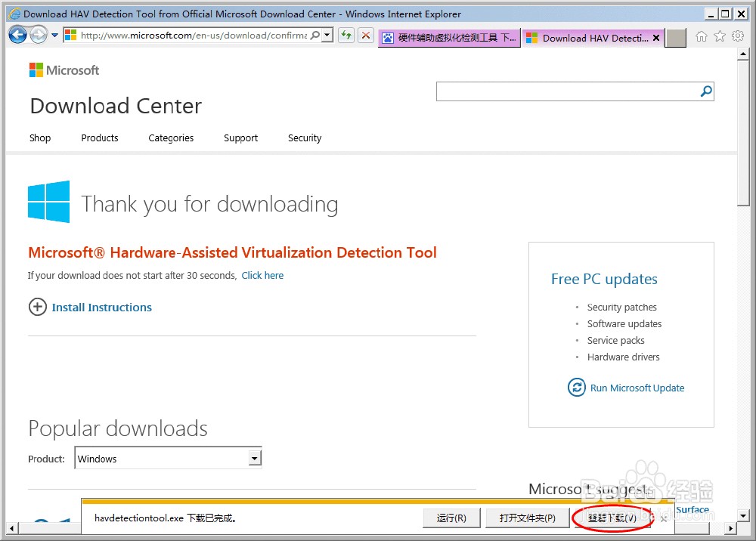Switch to the Baidu tab with Chinese title
This screenshot has width=756, height=541.
point(449,38)
